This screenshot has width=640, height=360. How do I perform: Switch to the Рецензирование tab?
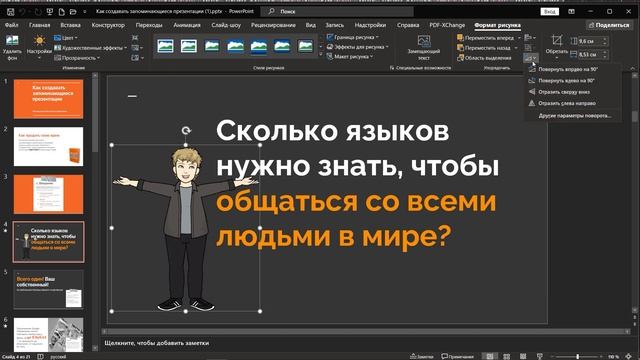click(x=273, y=25)
